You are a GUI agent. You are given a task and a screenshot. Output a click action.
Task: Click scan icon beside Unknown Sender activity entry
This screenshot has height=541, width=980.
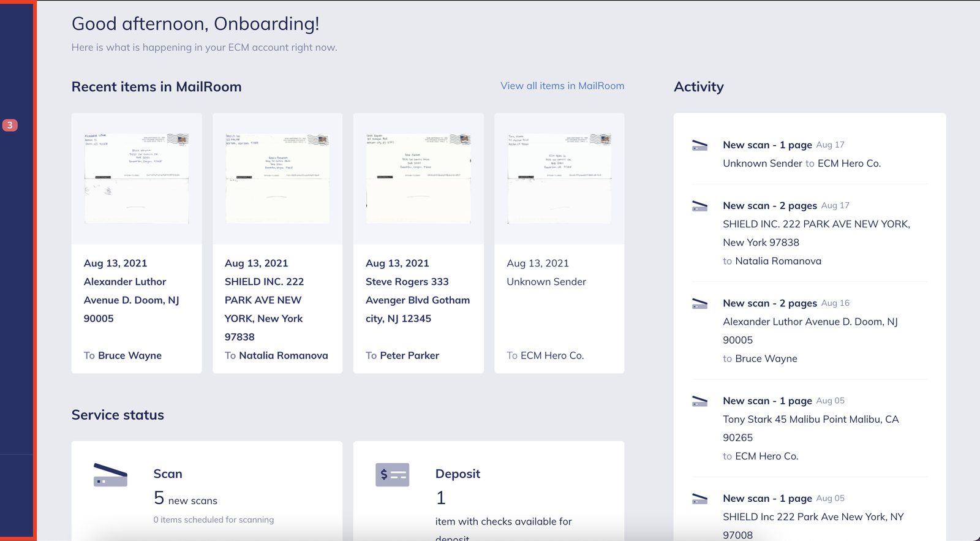699,145
